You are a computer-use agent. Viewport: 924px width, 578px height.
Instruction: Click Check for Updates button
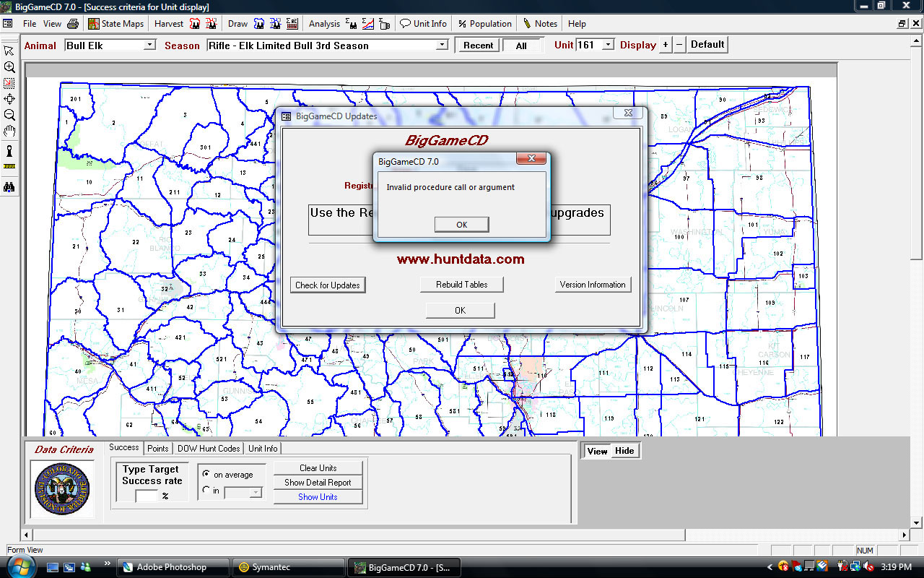pyautogui.click(x=328, y=285)
